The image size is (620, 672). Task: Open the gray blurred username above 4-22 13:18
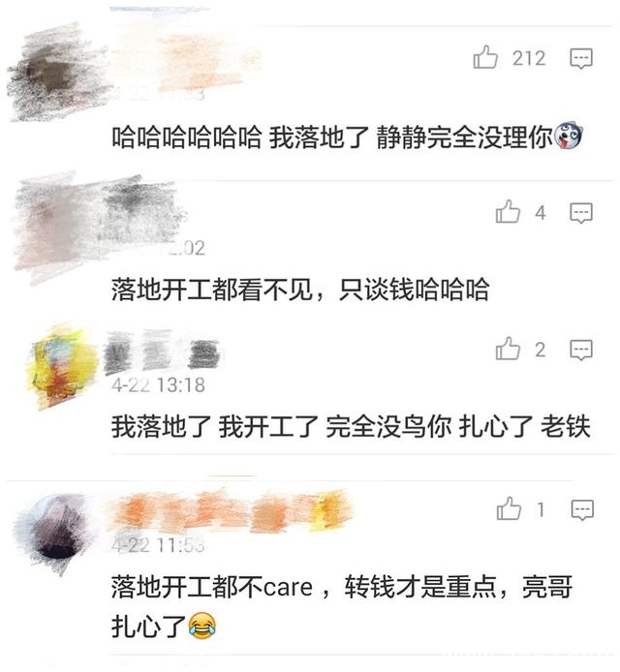(x=162, y=351)
